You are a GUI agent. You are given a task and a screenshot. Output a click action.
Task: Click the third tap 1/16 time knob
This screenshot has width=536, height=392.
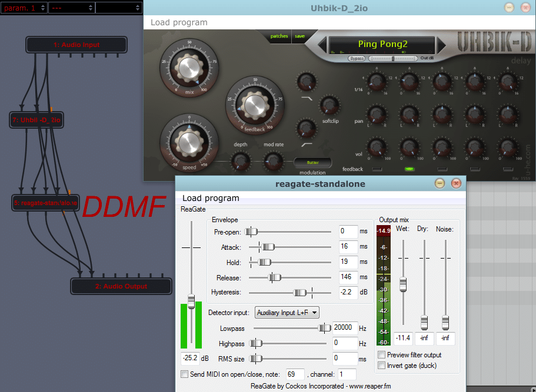(442, 82)
